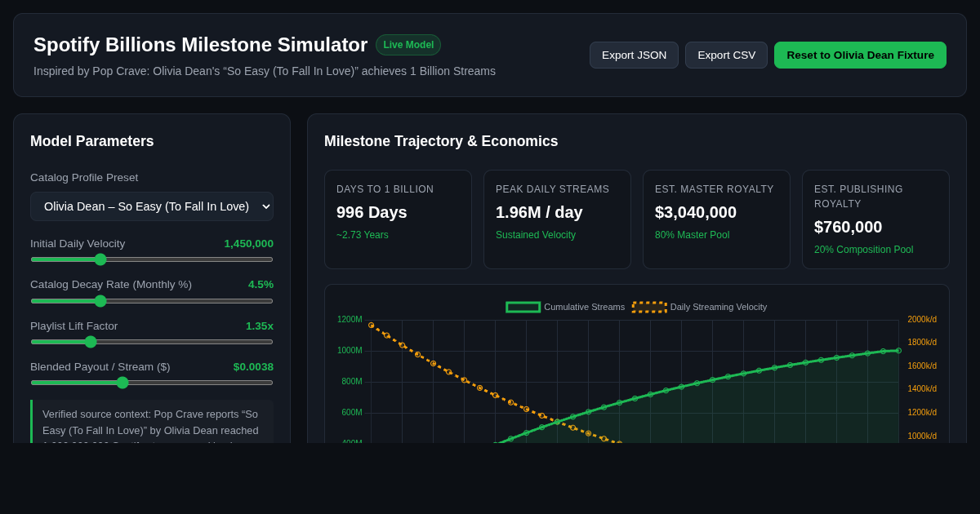The width and height of the screenshot is (980, 514).
Task: Click the Live Model badge
Action: click(408, 45)
